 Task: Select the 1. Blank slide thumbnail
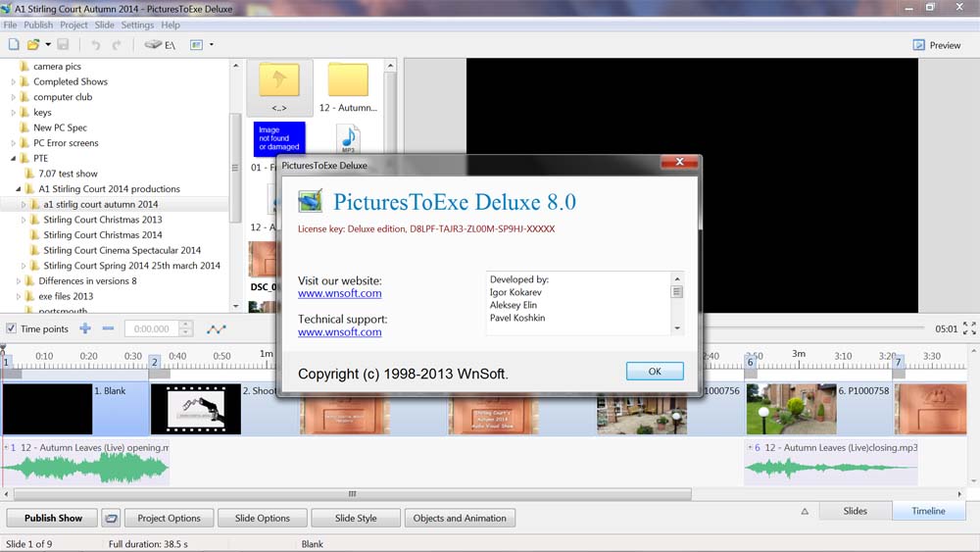47,409
